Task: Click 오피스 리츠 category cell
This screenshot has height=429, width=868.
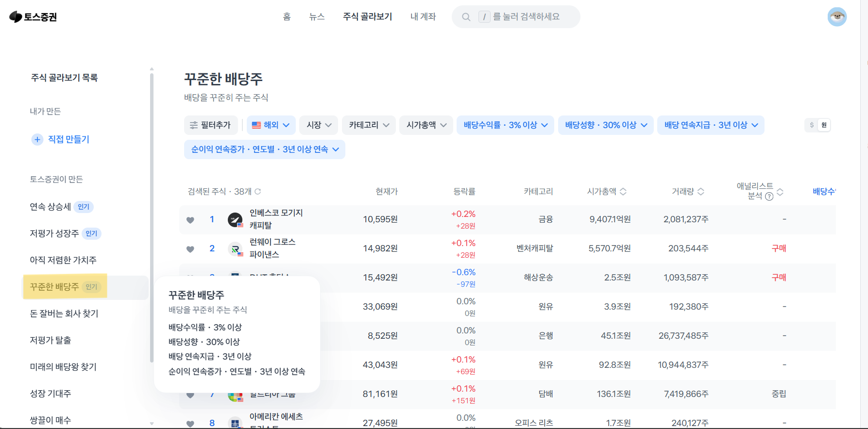Action: point(534,423)
